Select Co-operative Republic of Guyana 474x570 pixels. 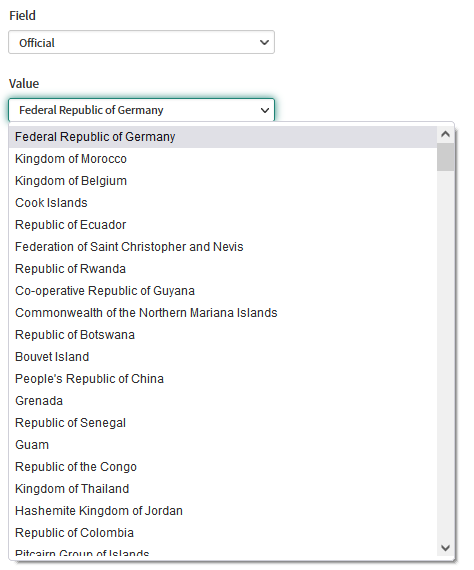(x=223, y=291)
